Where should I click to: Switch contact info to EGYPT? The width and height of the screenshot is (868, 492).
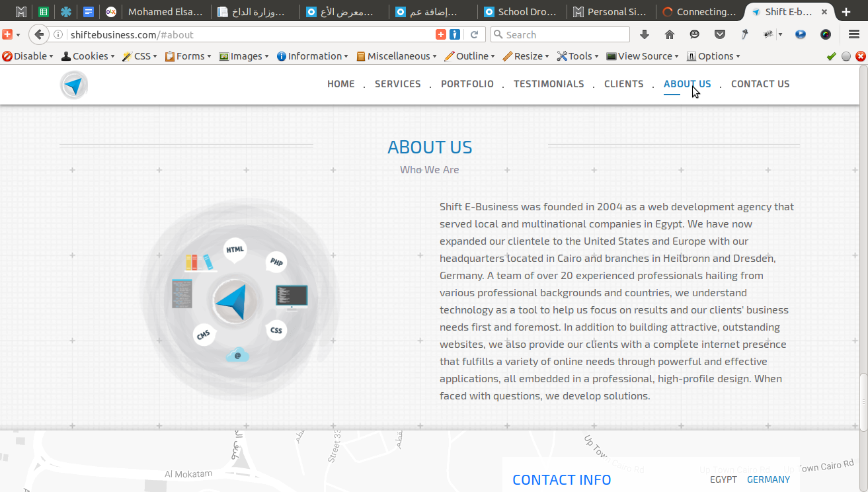point(723,479)
